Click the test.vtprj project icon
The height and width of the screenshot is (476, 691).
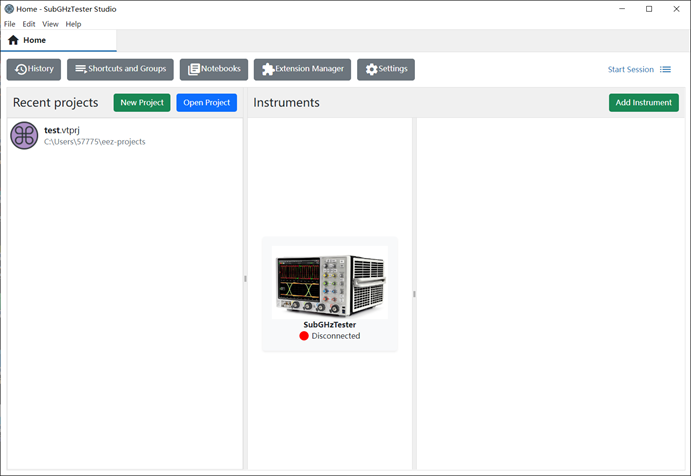click(x=24, y=136)
